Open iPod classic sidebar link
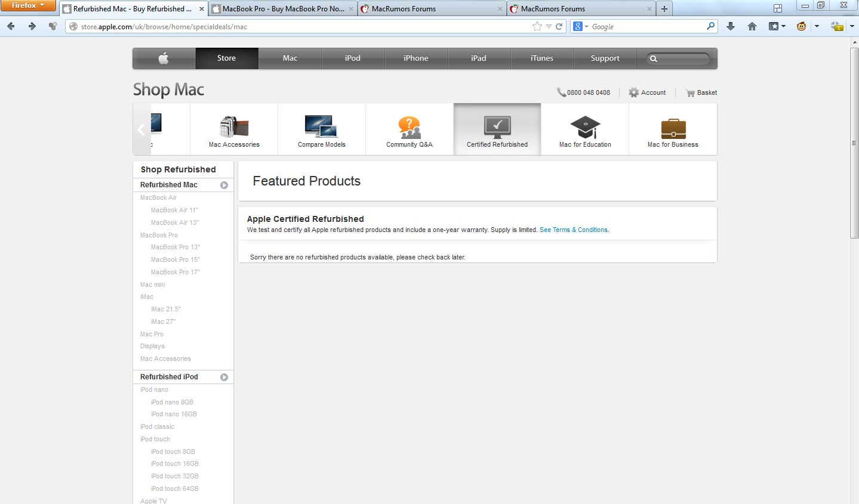The height and width of the screenshot is (504, 859). 158,426
